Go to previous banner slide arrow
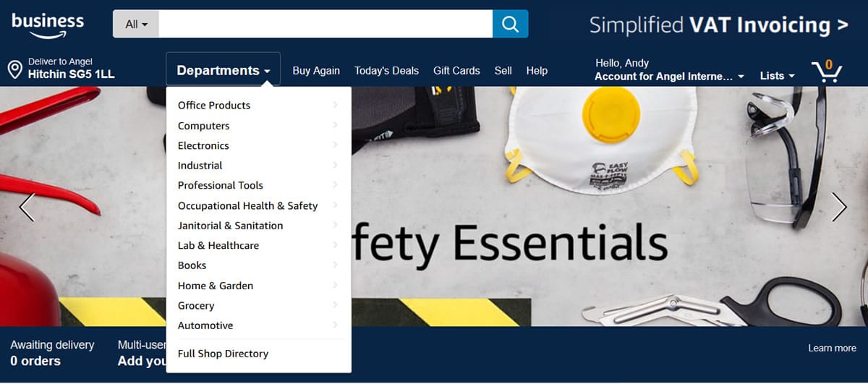This screenshot has width=868, height=384. (x=27, y=207)
